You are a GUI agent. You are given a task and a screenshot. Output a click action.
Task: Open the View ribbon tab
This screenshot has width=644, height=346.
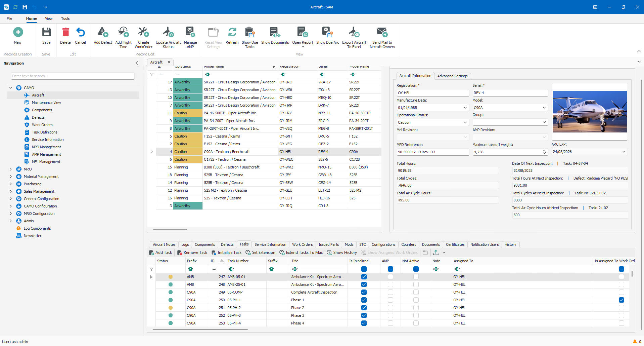pyautogui.click(x=49, y=18)
